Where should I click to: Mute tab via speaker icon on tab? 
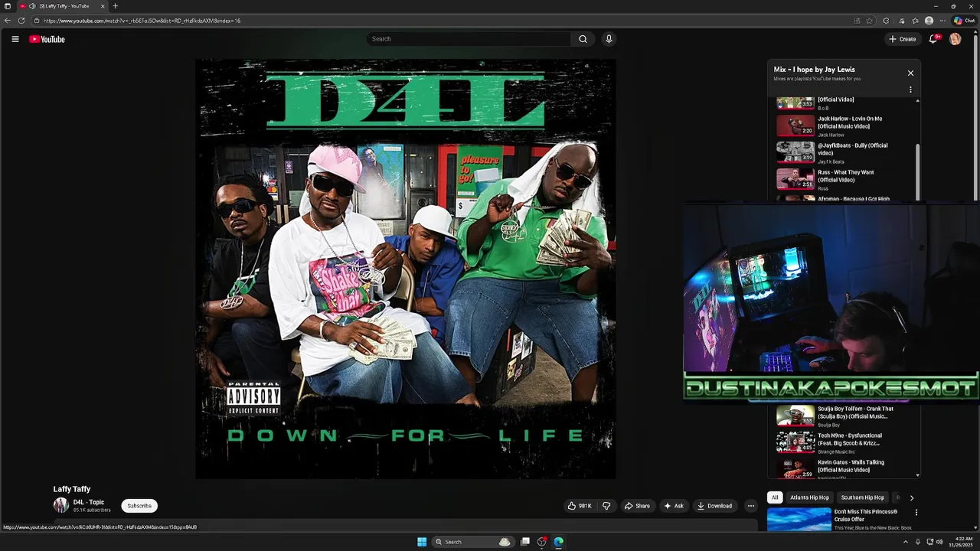(x=32, y=6)
